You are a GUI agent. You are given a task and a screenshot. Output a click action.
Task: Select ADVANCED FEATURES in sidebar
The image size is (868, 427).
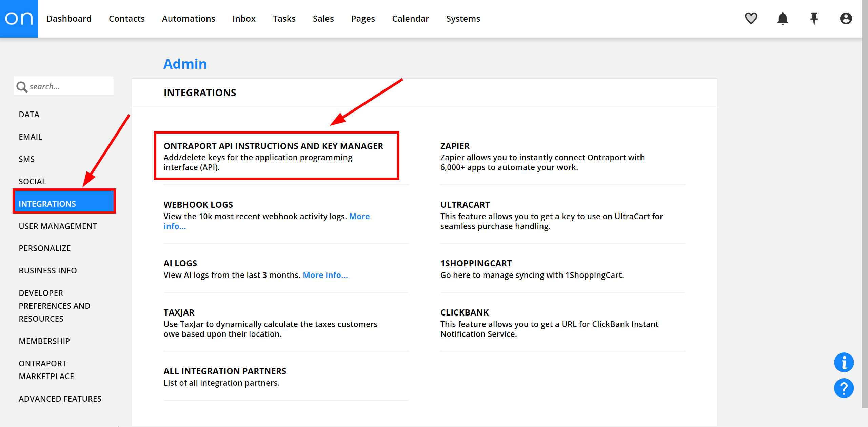pyautogui.click(x=60, y=399)
